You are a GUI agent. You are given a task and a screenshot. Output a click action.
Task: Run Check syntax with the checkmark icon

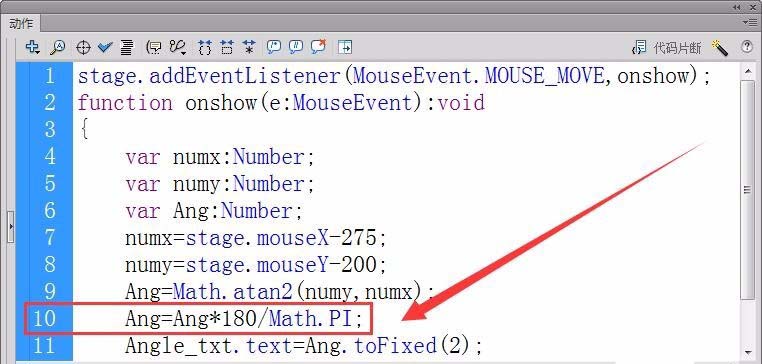click(x=105, y=47)
